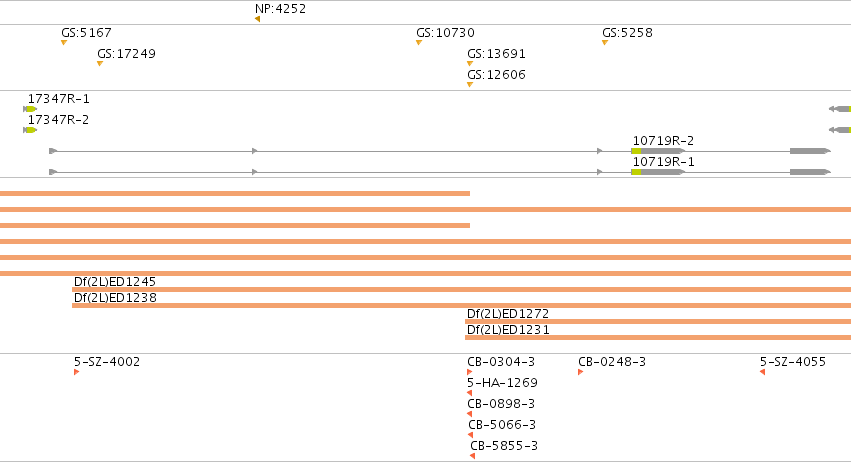The height and width of the screenshot is (462, 851).
Task: Click the 5-SZ-4002 label
Action: pyautogui.click(x=107, y=362)
